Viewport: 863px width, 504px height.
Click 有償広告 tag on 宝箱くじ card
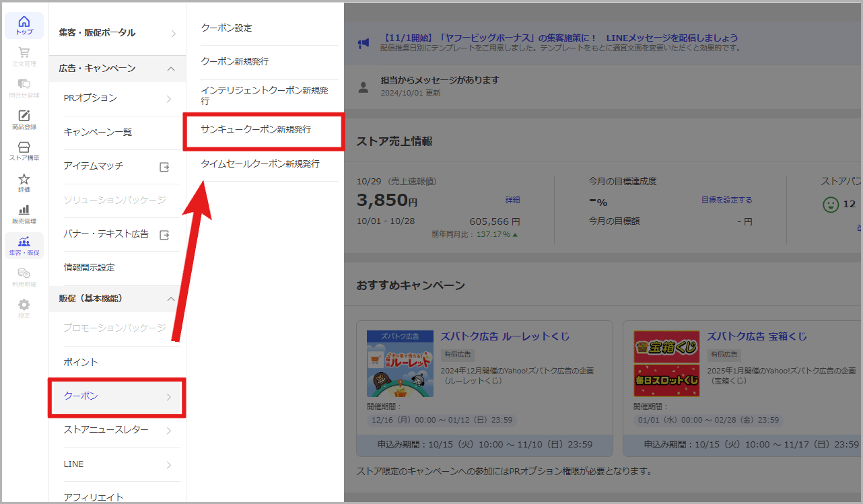(724, 354)
